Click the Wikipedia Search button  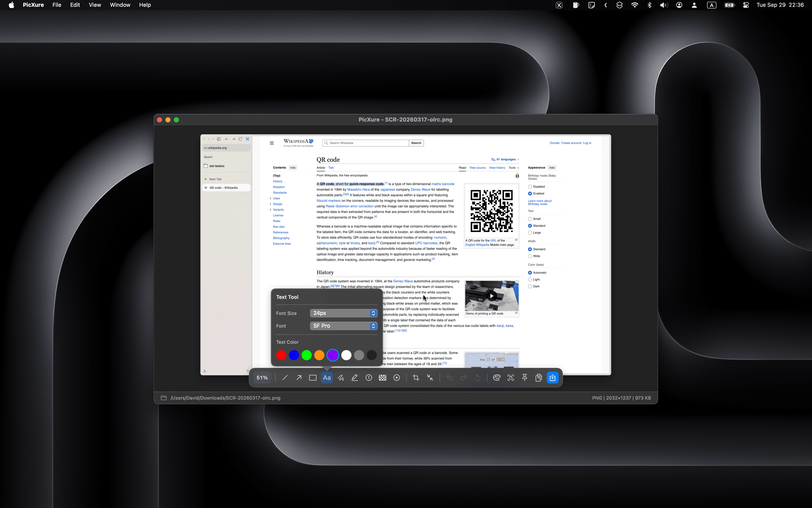click(416, 143)
